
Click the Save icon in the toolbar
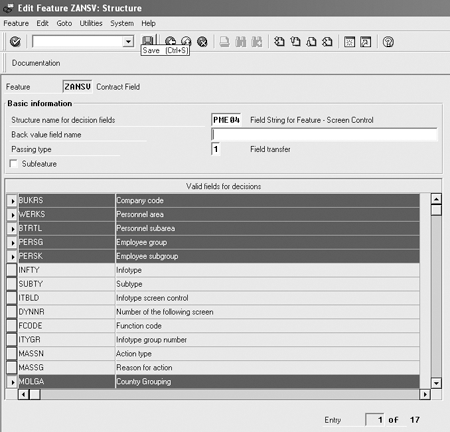click(x=148, y=40)
